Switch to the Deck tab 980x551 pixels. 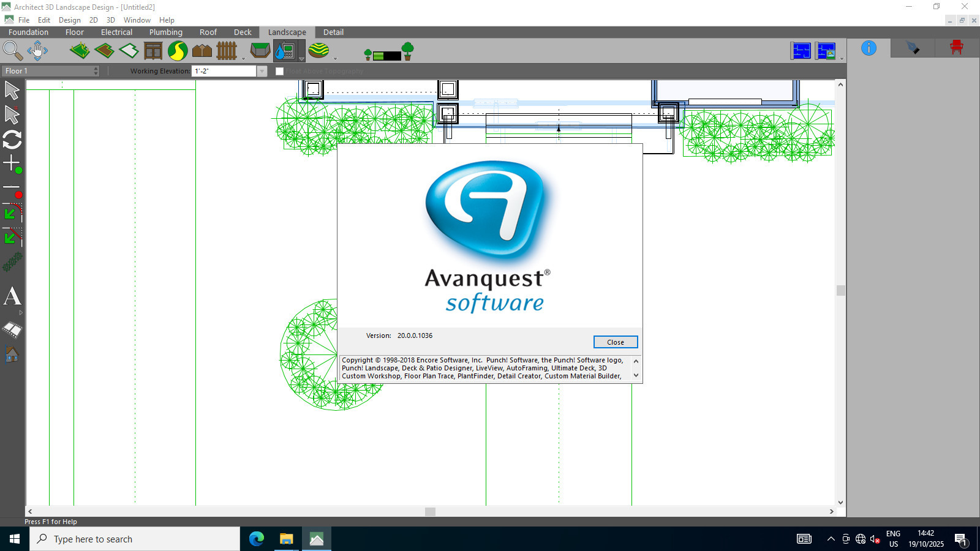click(243, 32)
